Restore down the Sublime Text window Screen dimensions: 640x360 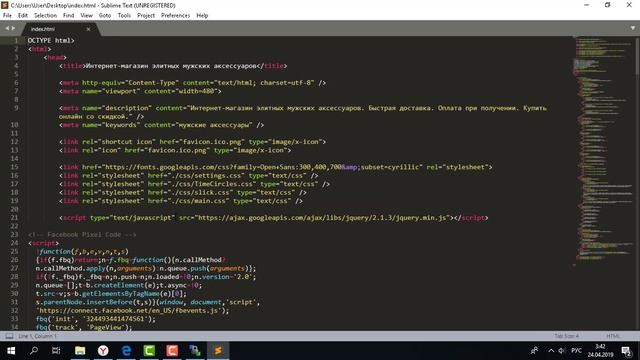pos(608,5)
